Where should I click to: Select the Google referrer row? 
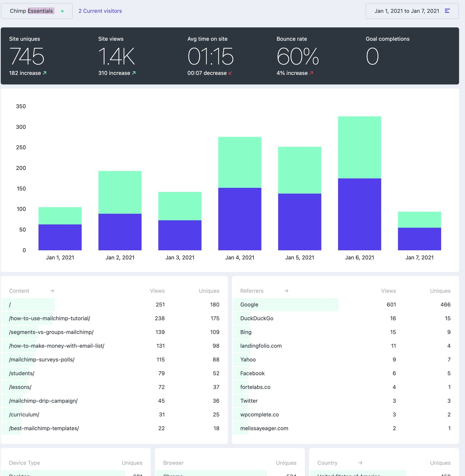point(249,305)
